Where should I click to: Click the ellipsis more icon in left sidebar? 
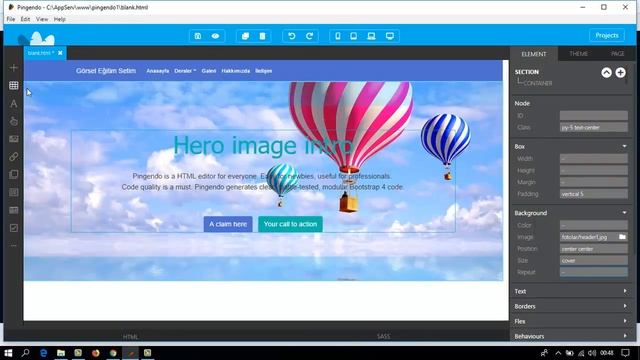13,246
